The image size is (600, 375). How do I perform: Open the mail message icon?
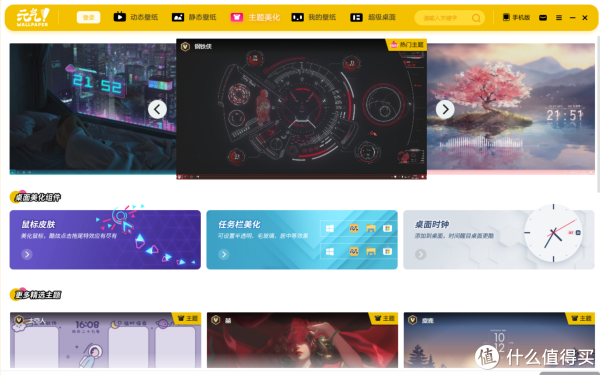click(x=543, y=18)
